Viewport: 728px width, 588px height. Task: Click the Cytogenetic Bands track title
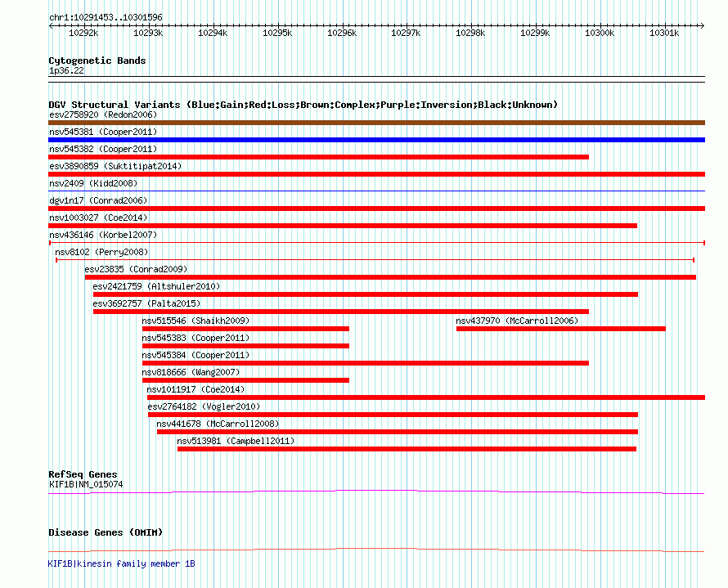[x=97, y=61]
